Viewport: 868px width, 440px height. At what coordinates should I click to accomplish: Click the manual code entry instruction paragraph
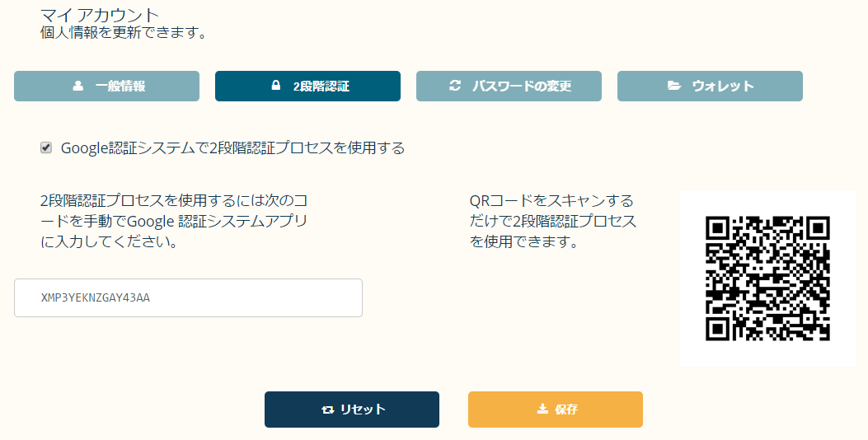[x=175, y=222]
